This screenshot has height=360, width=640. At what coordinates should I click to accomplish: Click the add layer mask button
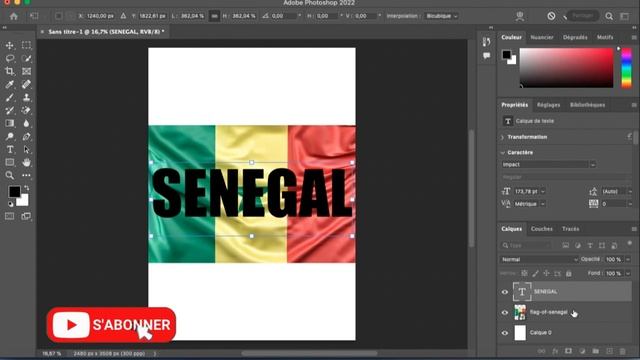click(569, 351)
